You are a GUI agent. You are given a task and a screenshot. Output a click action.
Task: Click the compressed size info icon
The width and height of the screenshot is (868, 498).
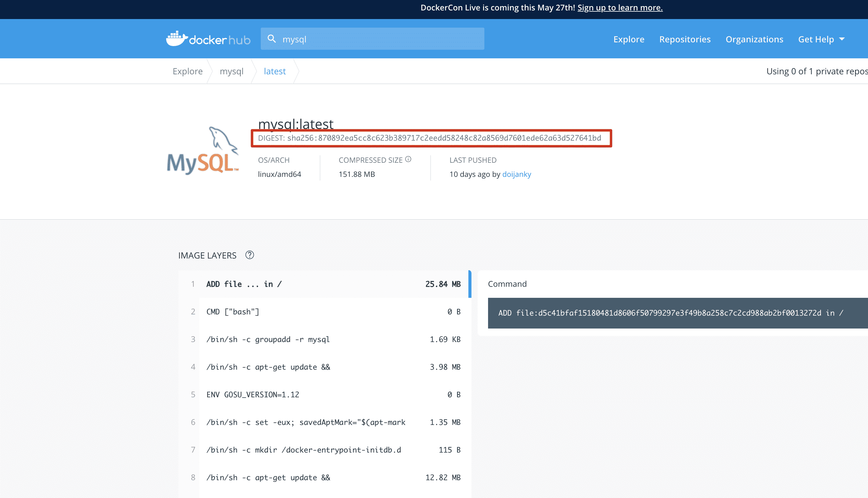click(408, 159)
